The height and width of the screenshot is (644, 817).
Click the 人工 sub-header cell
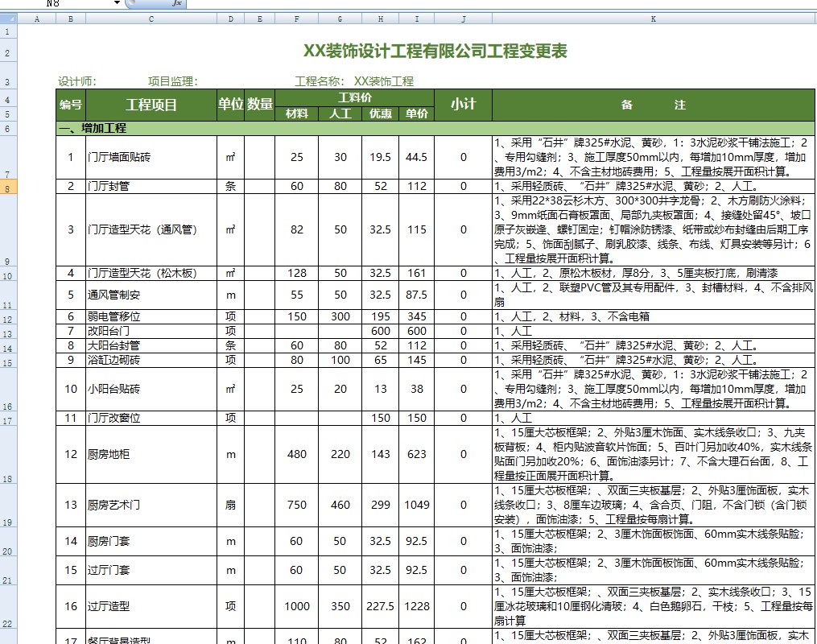coord(340,114)
